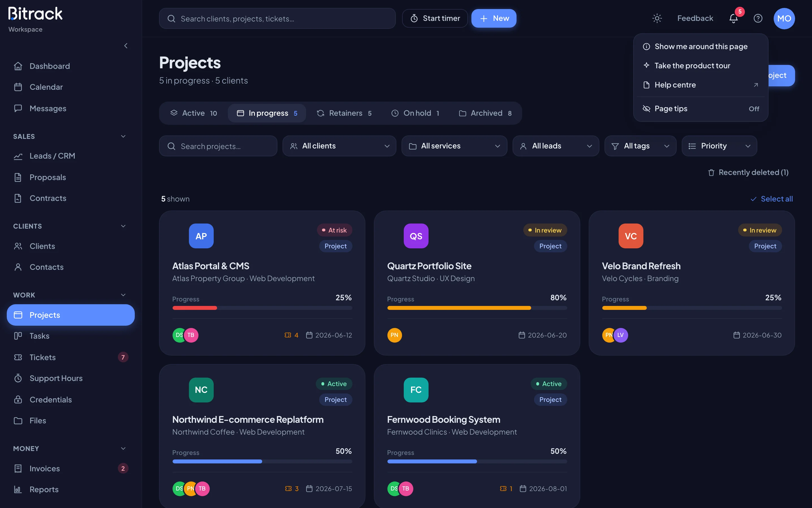Screen dimensions: 812x508
Task: Click the VC avatar on Velo Brand card
Action: coord(631,236)
